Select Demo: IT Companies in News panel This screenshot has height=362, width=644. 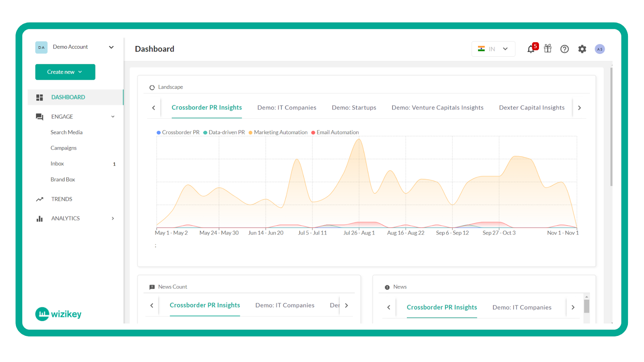click(x=522, y=307)
